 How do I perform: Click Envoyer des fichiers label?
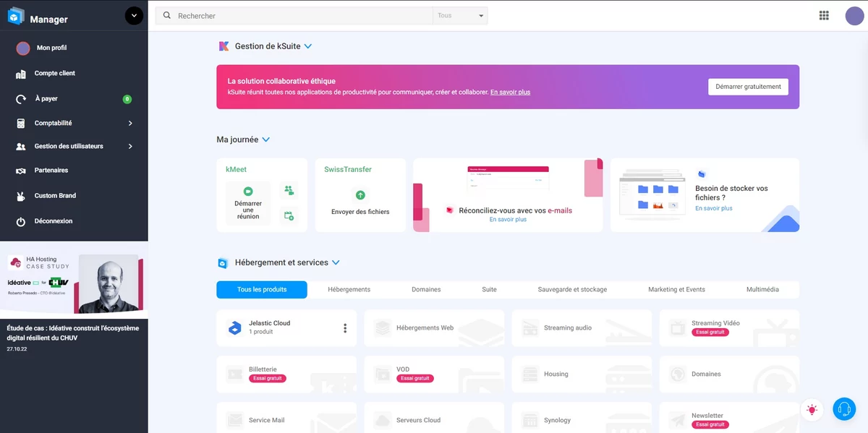click(x=360, y=213)
